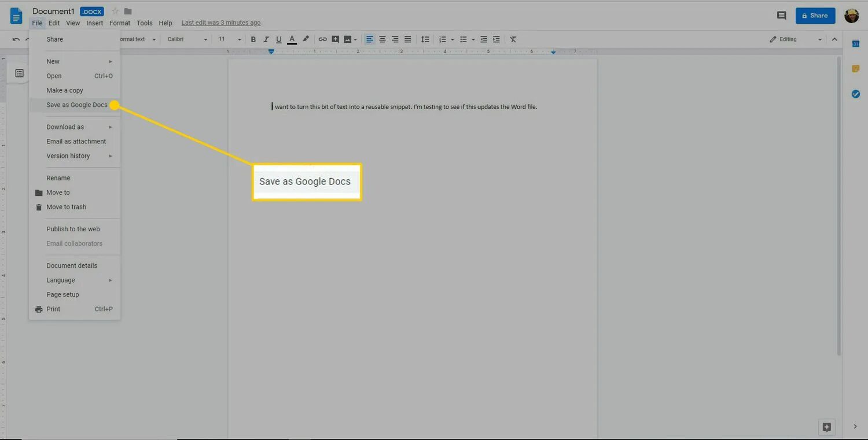
Task: Toggle underline formatting
Action: click(279, 39)
